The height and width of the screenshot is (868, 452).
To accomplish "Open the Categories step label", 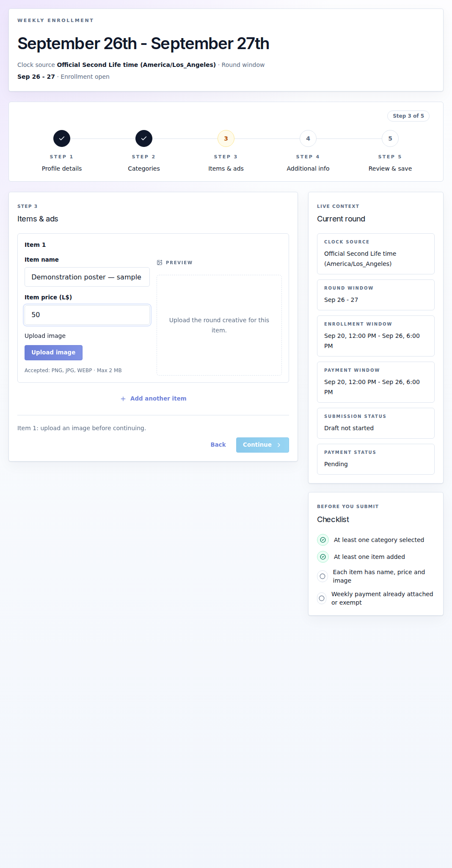I will [x=144, y=169].
